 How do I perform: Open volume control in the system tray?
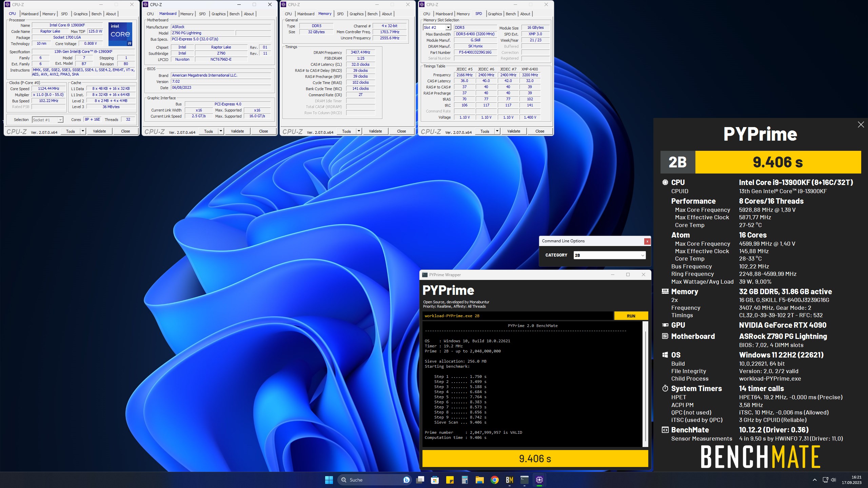pyautogui.click(x=834, y=480)
